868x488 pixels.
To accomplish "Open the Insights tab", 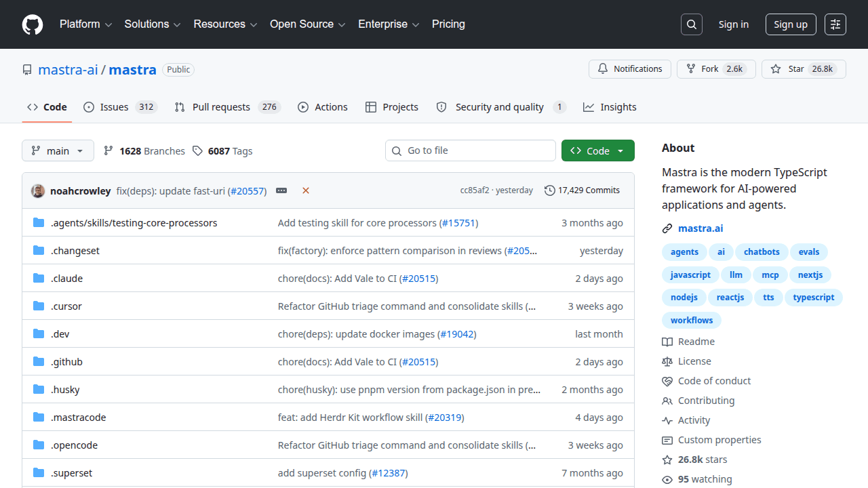I will pos(610,107).
